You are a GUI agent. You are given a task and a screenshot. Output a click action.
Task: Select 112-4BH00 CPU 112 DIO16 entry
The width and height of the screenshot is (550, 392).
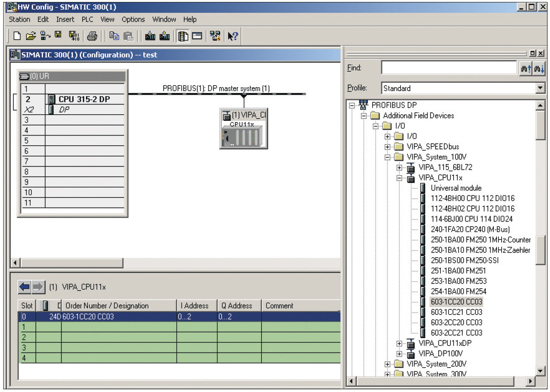(473, 198)
